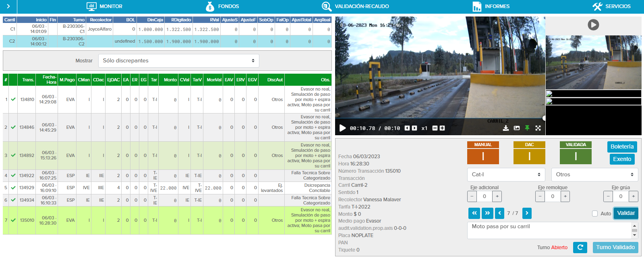Select transaction 134934 row

pyautogui.click(x=167, y=200)
